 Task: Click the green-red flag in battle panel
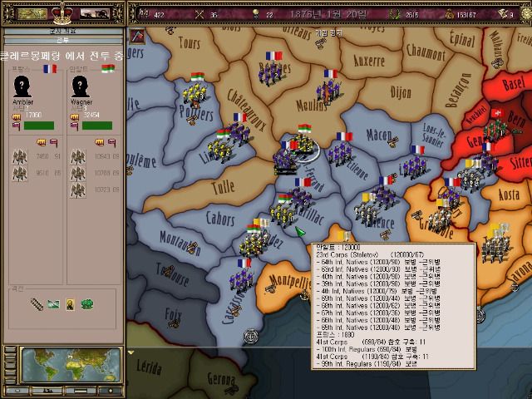coord(108,68)
